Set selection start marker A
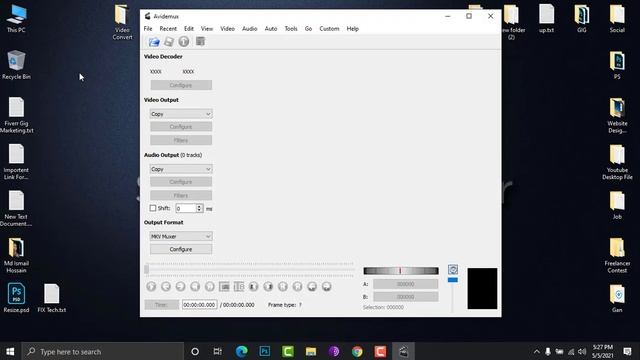 tap(224, 287)
